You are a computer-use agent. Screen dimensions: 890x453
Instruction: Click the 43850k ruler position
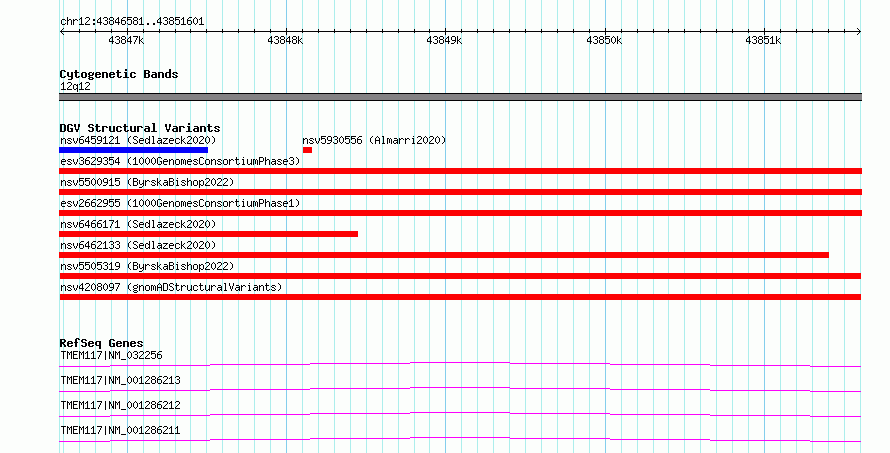pyautogui.click(x=604, y=40)
